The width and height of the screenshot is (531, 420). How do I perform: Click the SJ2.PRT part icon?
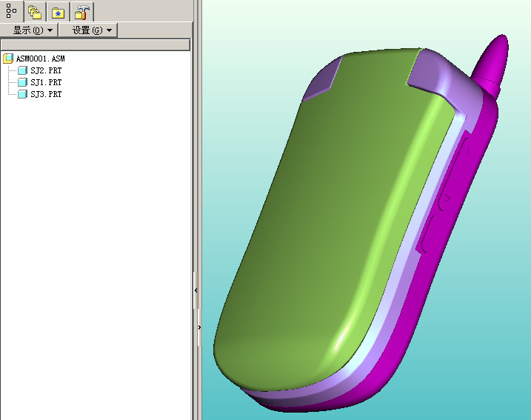pyautogui.click(x=22, y=70)
